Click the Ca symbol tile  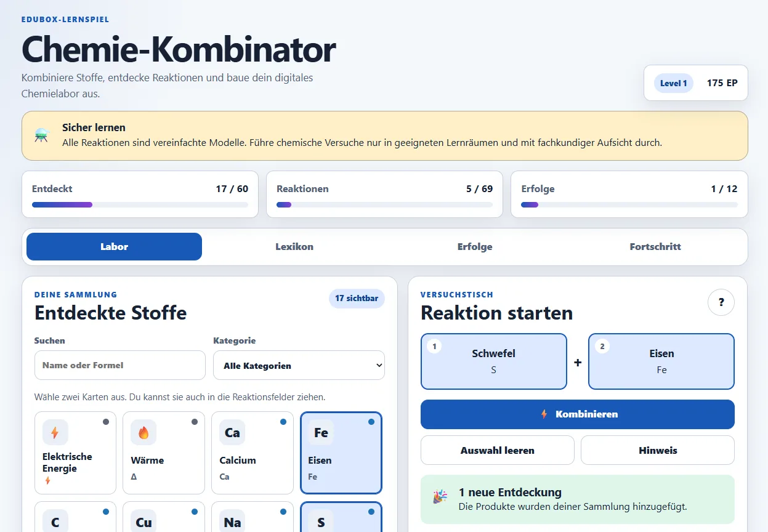tap(232, 432)
